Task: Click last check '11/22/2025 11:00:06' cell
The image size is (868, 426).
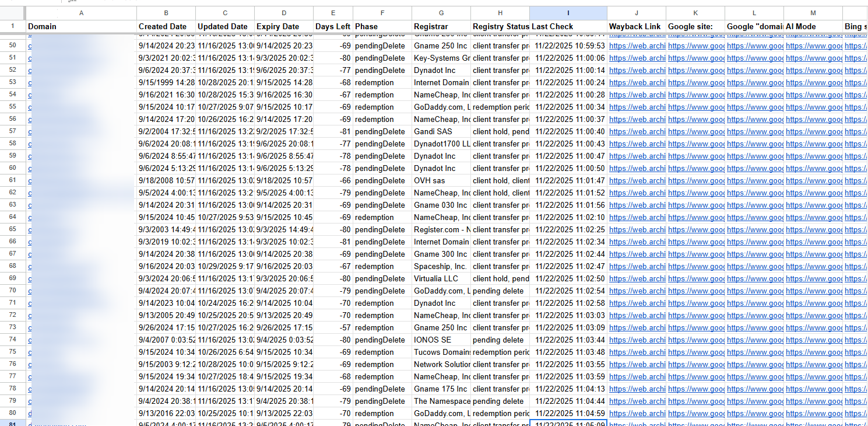Action: coord(568,58)
